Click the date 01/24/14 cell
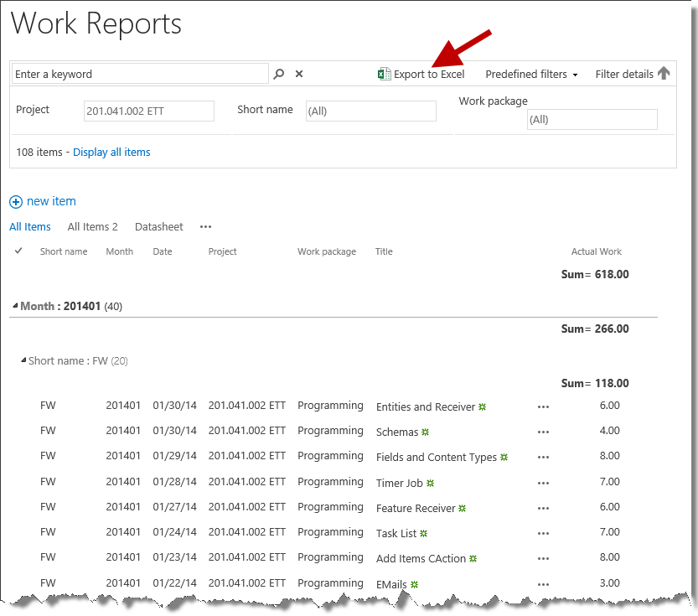The height and width of the screenshot is (616, 698). (x=174, y=532)
